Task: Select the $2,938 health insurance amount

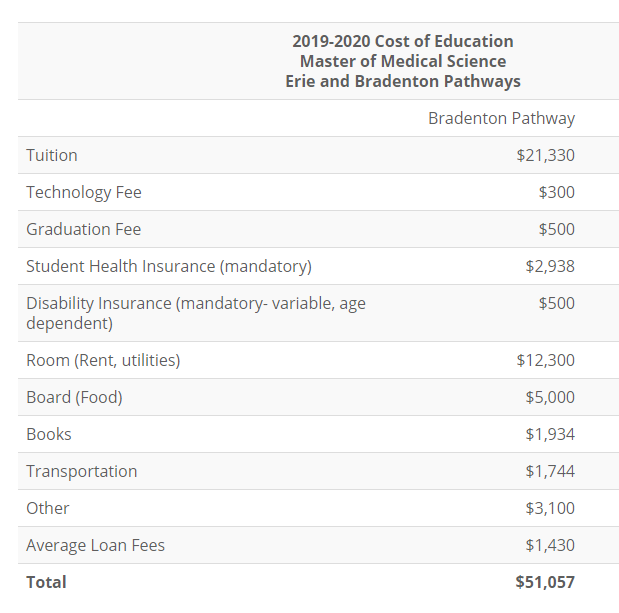Action: [x=550, y=266]
